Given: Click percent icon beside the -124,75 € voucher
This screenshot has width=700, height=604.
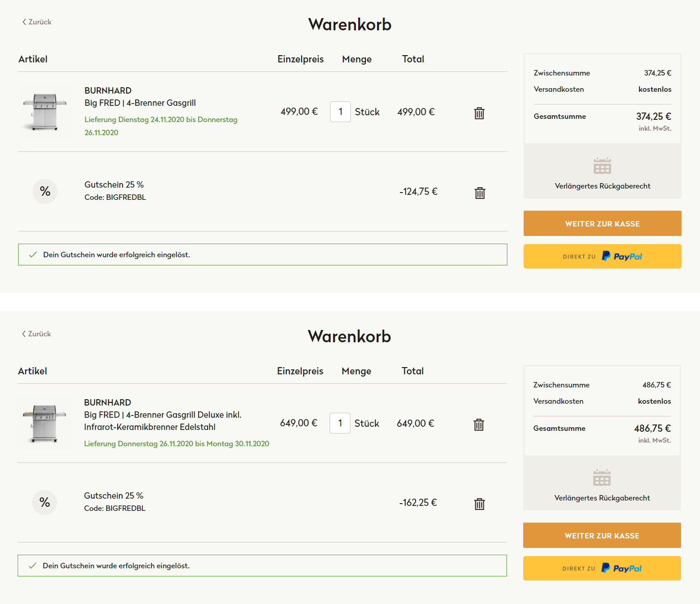Looking at the screenshot, I should pyautogui.click(x=45, y=191).
